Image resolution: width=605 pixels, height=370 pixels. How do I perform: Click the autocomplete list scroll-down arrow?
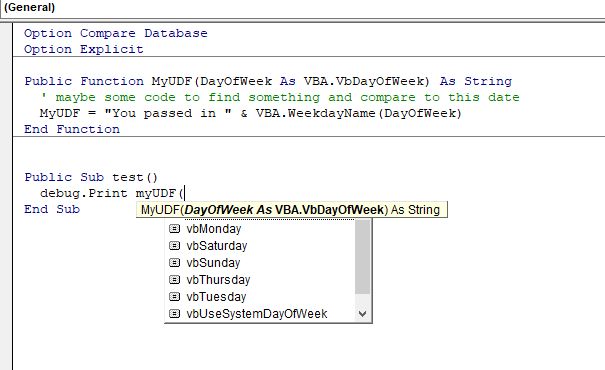[x=362, y=314]
